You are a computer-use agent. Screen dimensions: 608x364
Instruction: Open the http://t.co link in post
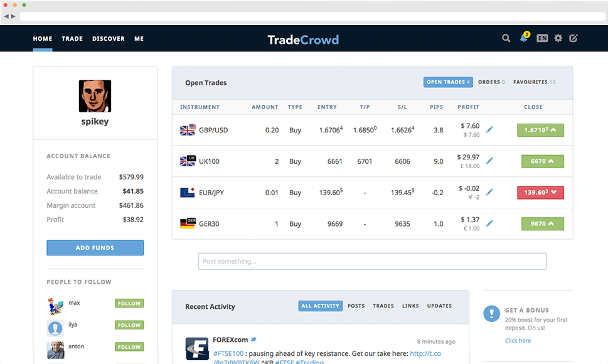coord(425,353)
